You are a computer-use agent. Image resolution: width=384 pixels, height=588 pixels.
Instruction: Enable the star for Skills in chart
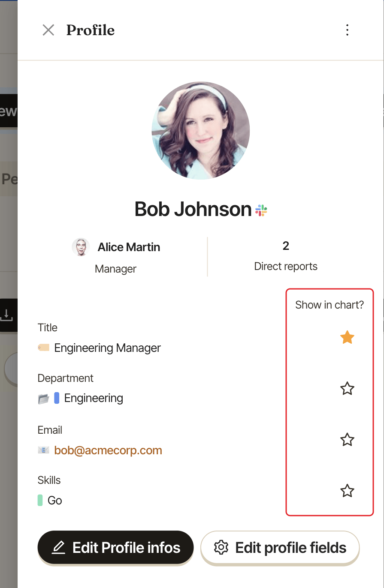click(x=347, y=491)
